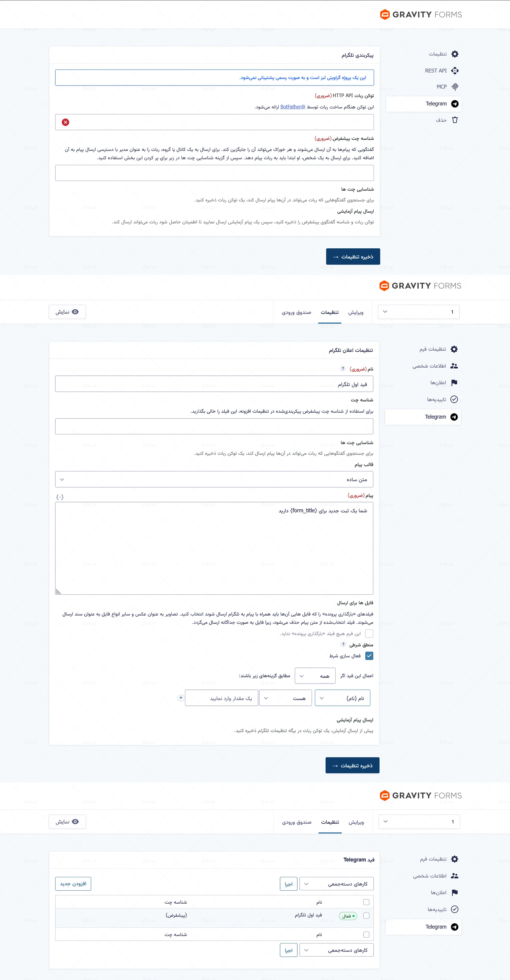Select the trash icon labeled حذف
The height and width of the screenshot is (980, 510).
point(454,120)
